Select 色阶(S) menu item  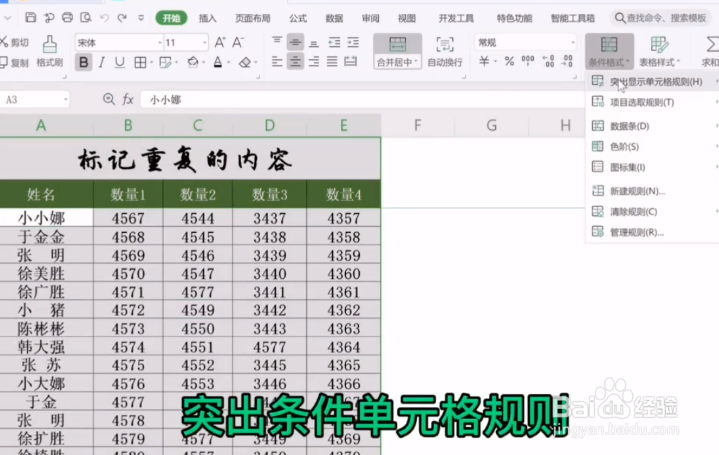653,146
